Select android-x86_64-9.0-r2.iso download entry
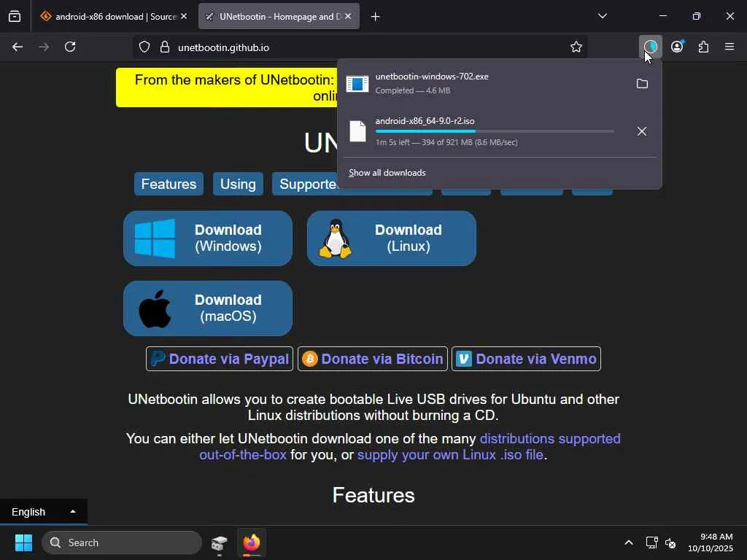Viewport: 747px width, 560px height. 484,131
